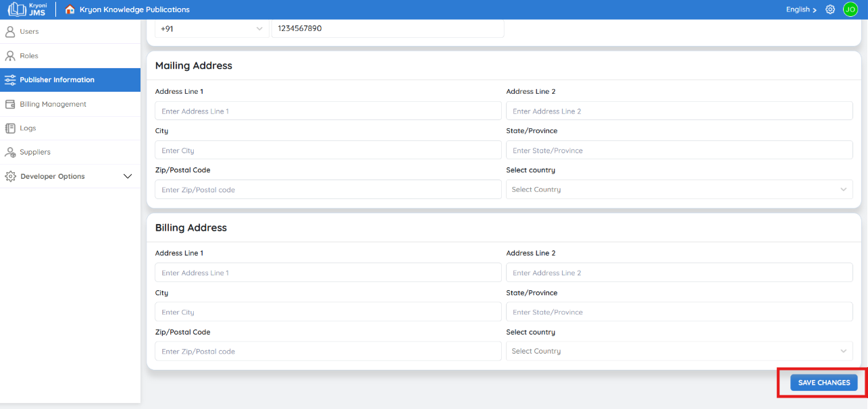Screen dimensions: 868x409
Task: Focus Billing Address Line 2 field
Action: [x=680, y=273]
